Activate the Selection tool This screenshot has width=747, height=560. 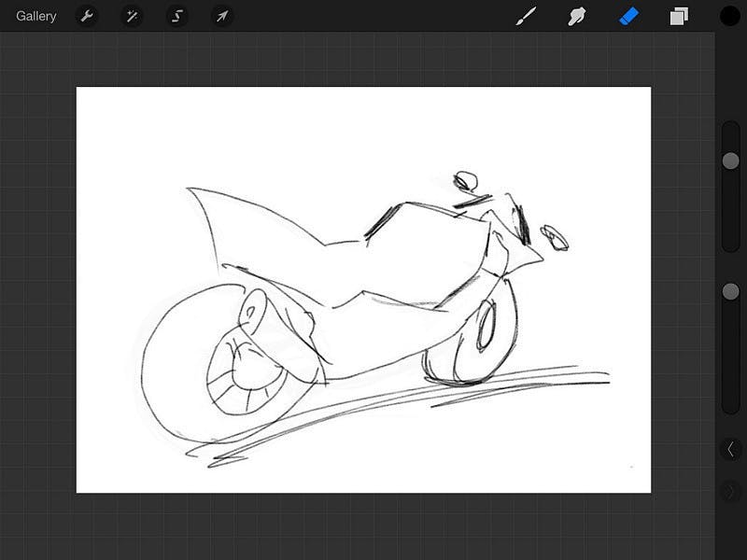[x=176, y=16]
